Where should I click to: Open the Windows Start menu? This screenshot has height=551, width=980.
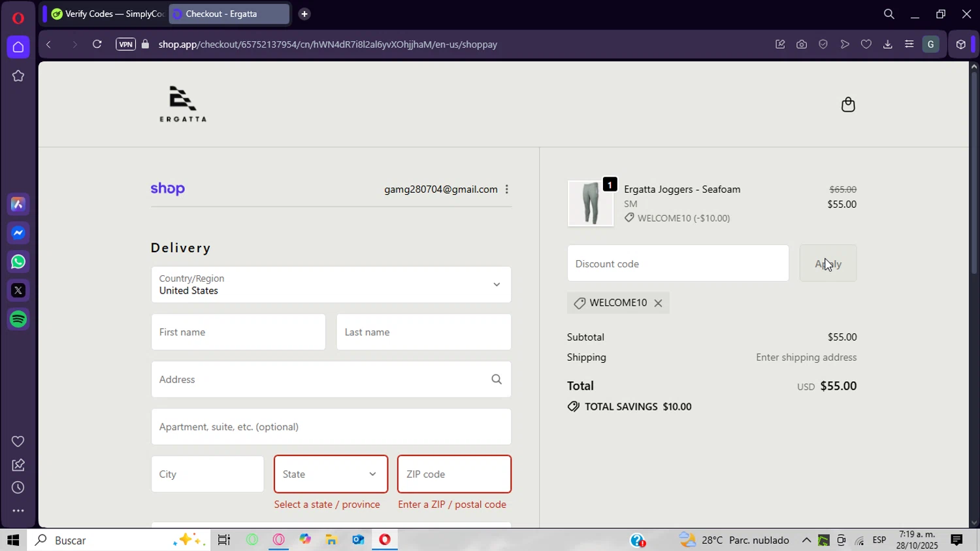13,541
